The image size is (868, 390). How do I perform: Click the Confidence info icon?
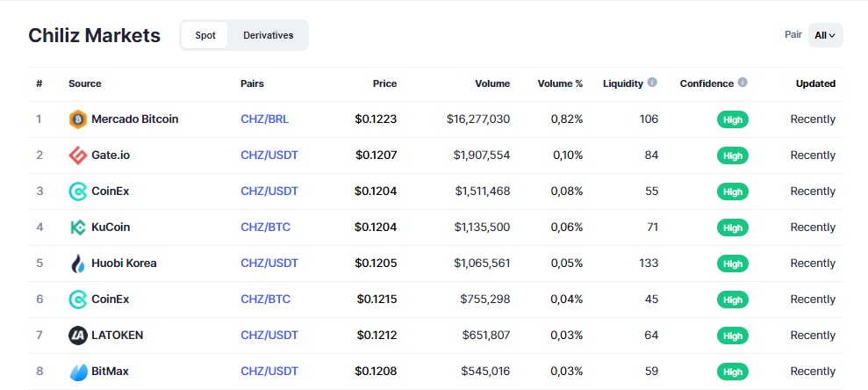tap(742, 83)
